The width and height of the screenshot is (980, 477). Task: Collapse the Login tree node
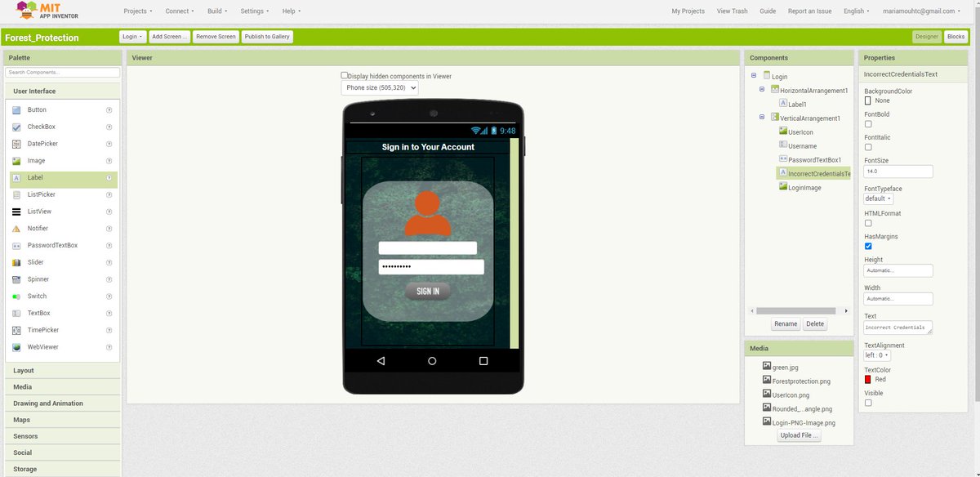tap(754, 76)
